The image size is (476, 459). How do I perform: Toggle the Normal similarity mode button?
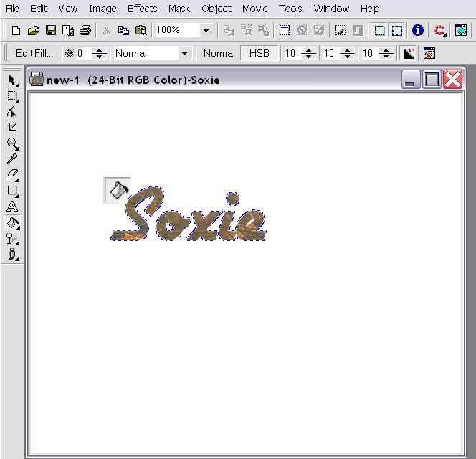(219, 53)
